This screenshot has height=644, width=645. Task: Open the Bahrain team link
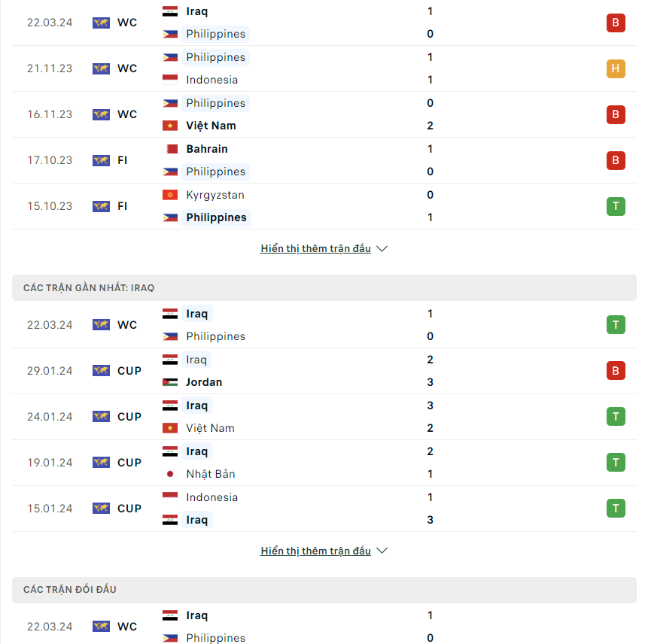tap(207, 149)
